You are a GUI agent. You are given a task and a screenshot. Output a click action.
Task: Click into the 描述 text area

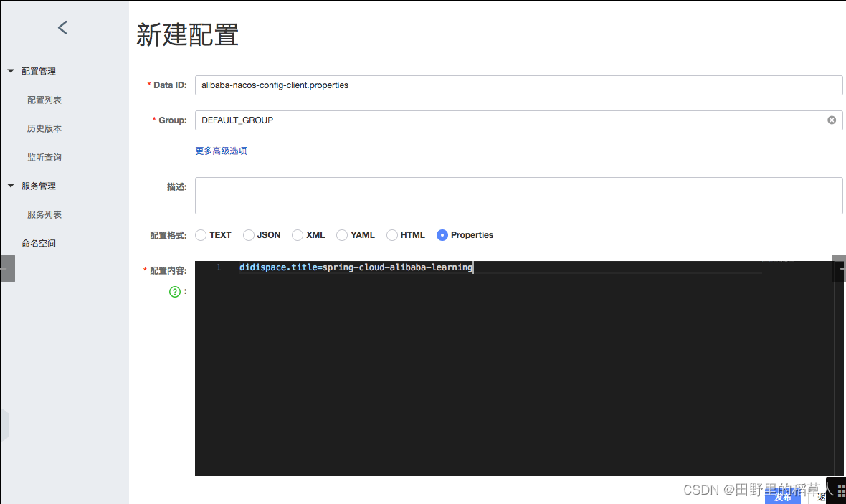coord(518,195)
